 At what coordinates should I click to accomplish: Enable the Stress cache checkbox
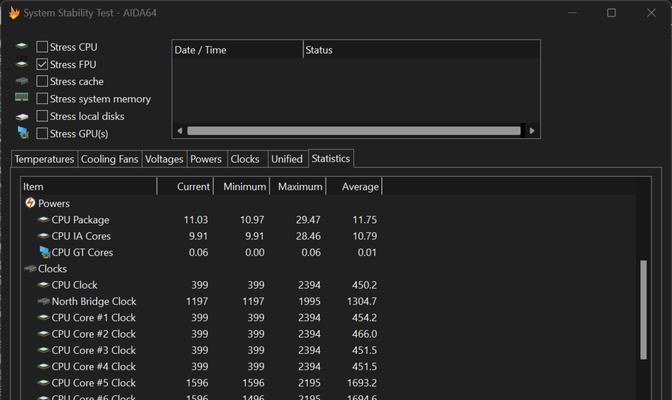point(42,81)
